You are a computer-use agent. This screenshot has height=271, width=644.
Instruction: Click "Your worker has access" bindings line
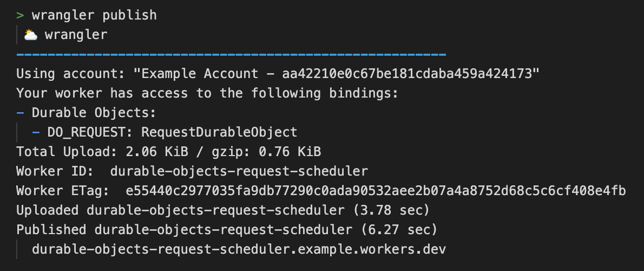207,93
